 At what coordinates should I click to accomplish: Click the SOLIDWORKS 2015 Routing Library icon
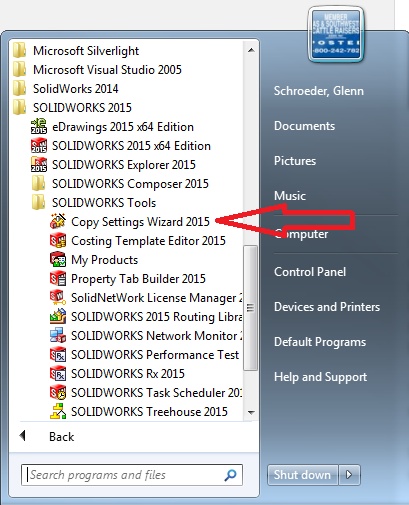[x=58, y=316]
